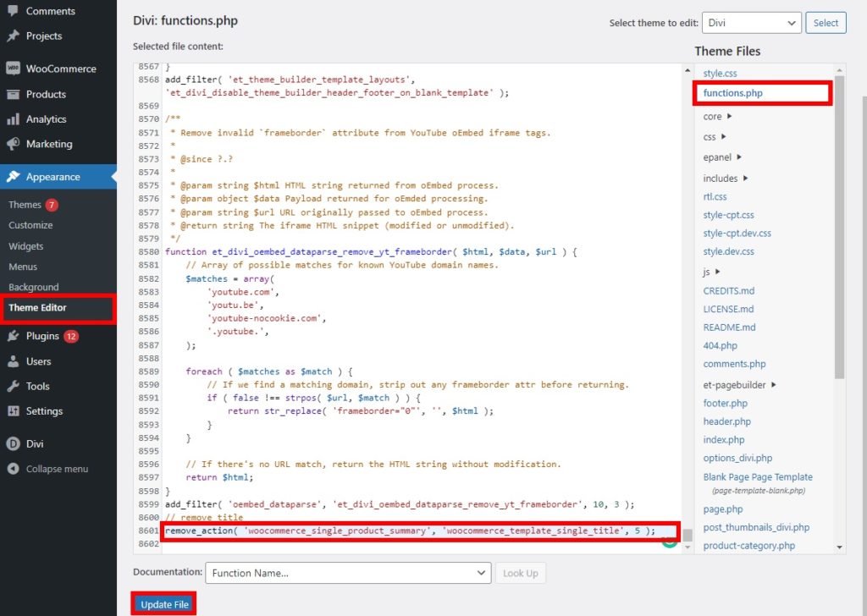Expand the core folder

[717, 117]
